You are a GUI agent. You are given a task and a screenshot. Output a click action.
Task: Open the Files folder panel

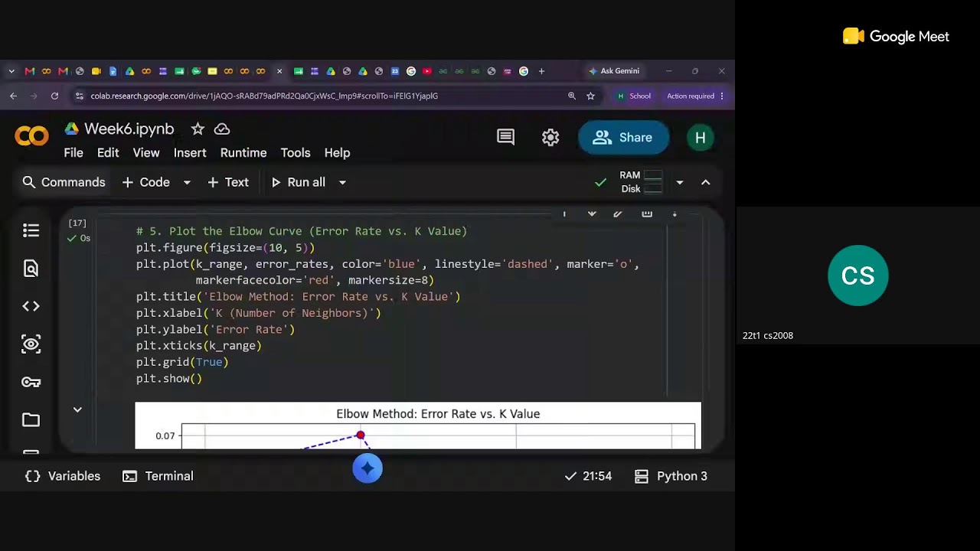click(x=31, y=419)
